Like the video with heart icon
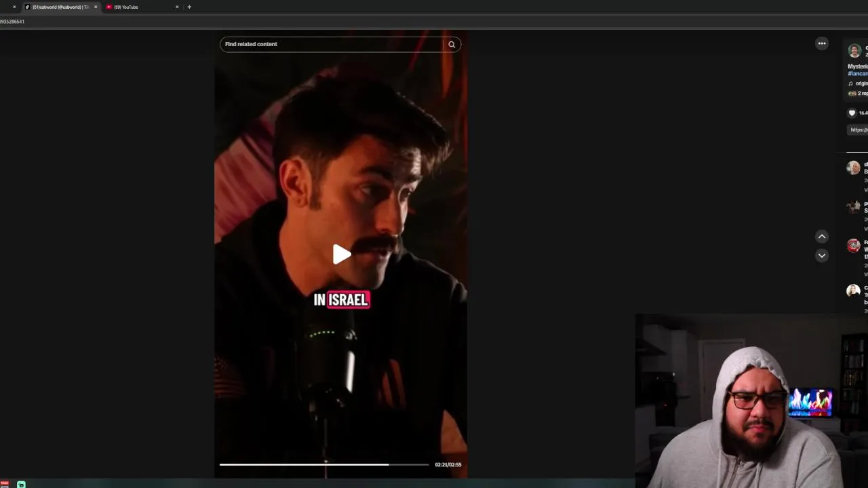 [x=852, y=113]
